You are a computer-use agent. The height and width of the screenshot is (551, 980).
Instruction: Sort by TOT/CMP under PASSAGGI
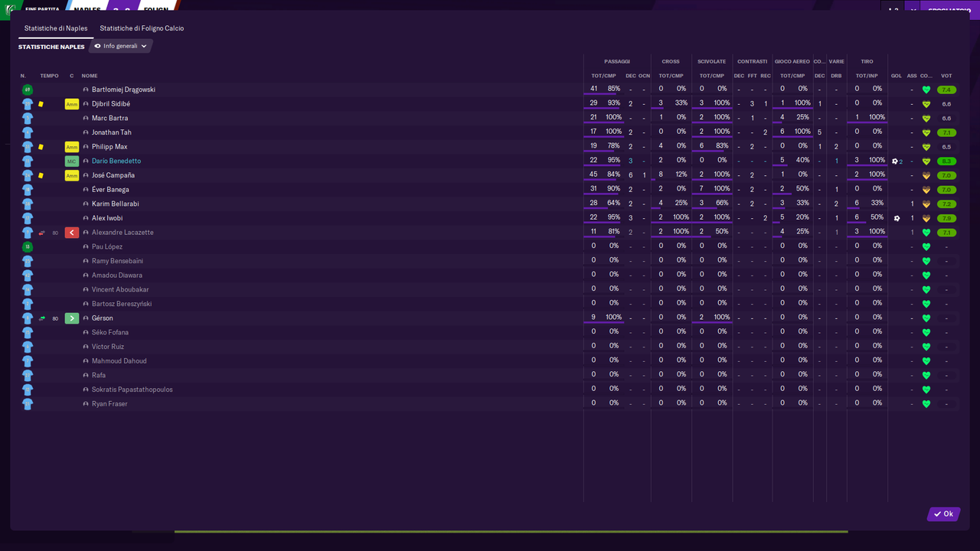click(603, 76)
